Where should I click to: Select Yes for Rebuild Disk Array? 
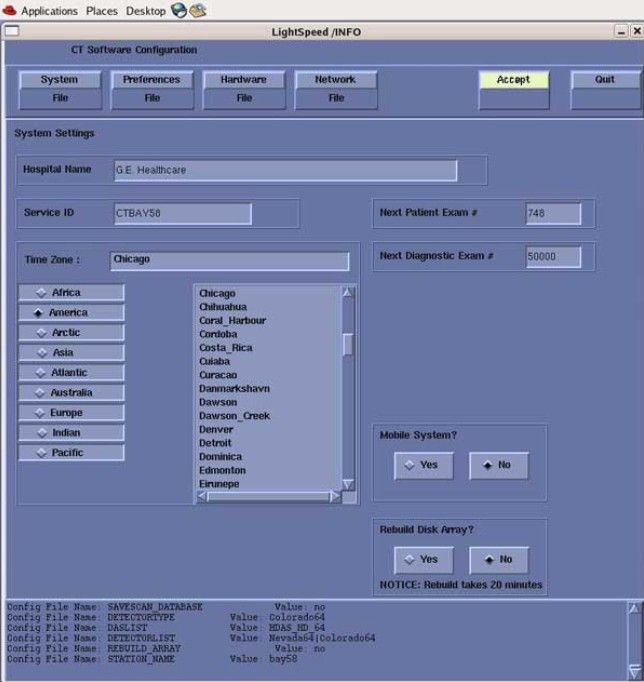click(x=422, y=560)
